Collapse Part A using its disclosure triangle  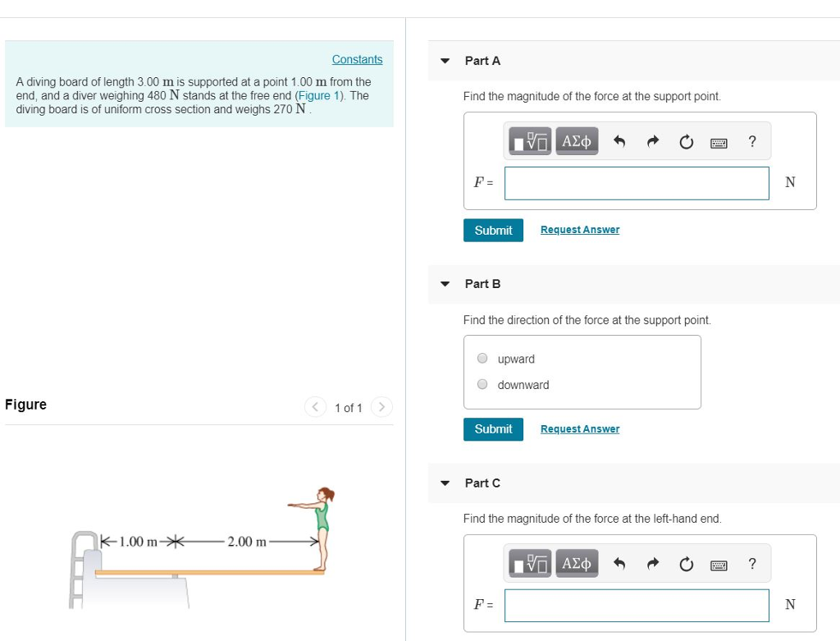(x=444, y=61)
